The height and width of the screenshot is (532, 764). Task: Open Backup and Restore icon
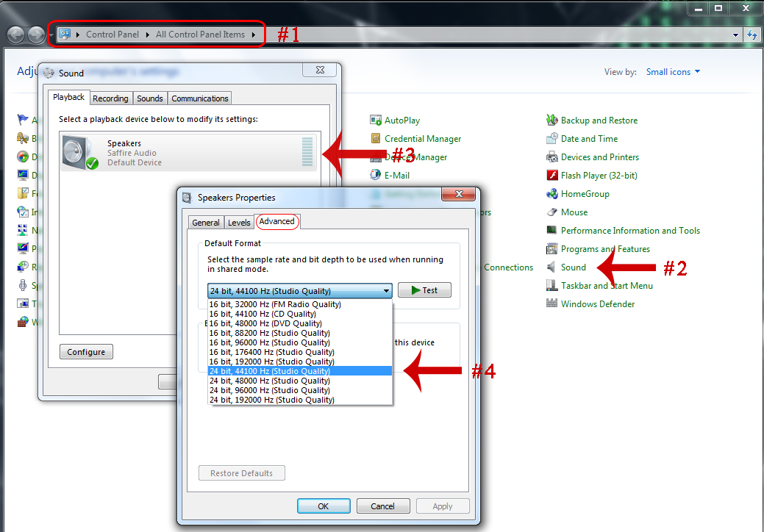pos(551,121)
